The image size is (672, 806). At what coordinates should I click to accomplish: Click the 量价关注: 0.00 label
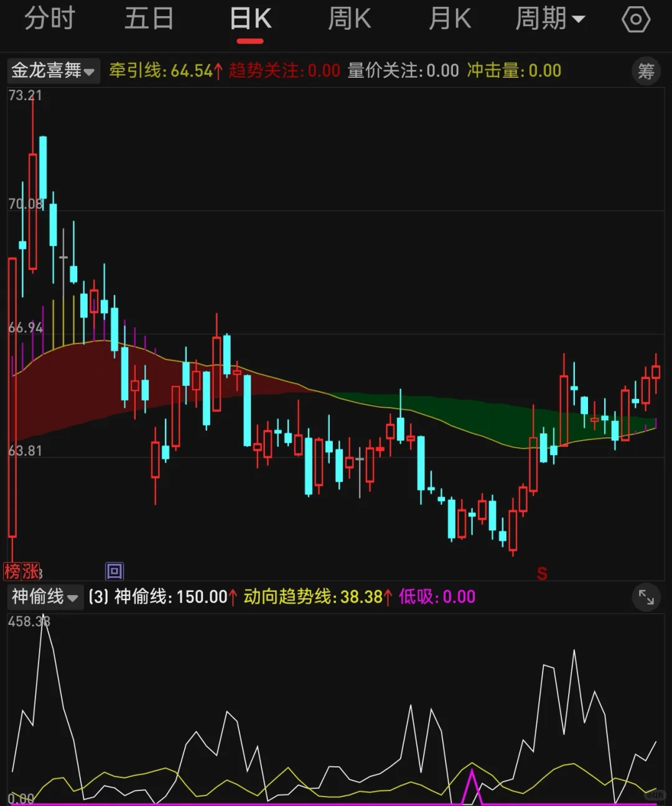403,70
